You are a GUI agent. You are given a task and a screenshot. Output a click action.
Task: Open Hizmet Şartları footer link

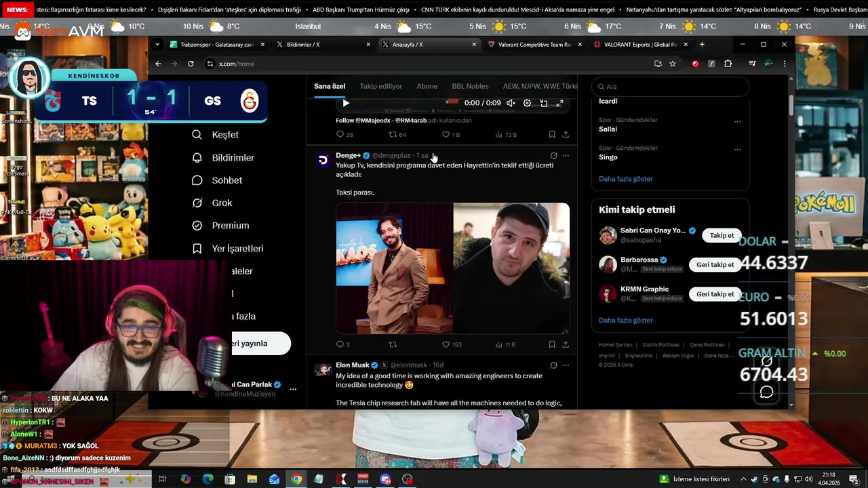[615, 345]
